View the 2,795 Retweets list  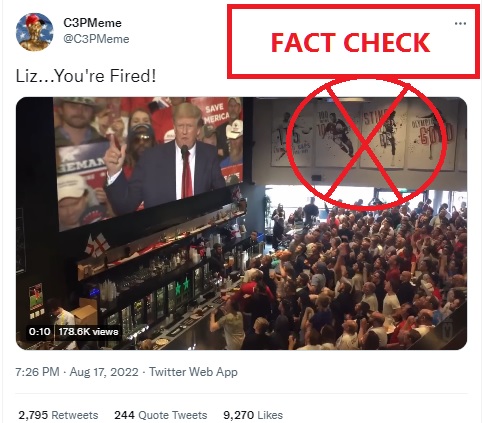pyautogui.click(x=58, y=415)
